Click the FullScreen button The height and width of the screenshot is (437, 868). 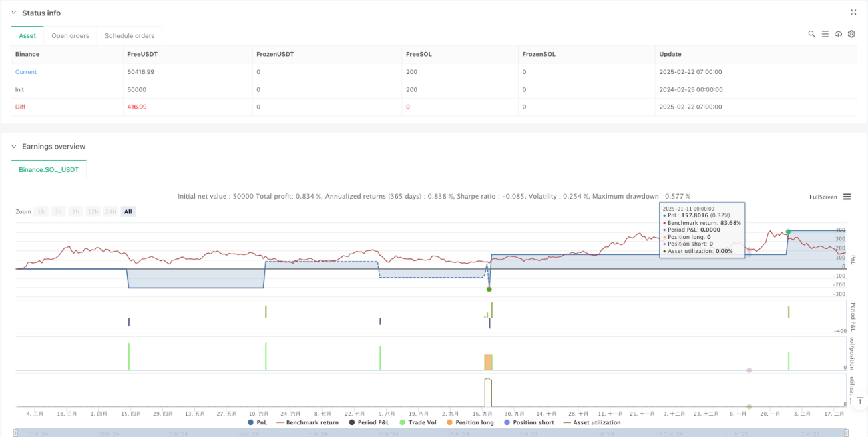pos(823,197)
